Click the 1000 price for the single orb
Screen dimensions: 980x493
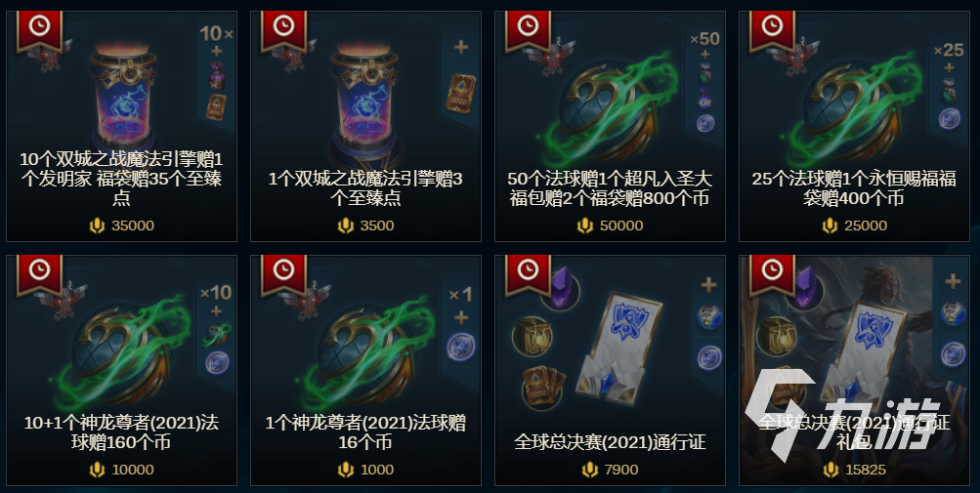(377, 470)
